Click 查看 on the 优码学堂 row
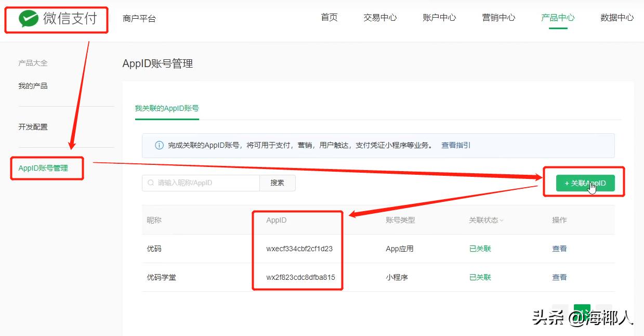This screenshot has width=644, height=336. (559, 277)
